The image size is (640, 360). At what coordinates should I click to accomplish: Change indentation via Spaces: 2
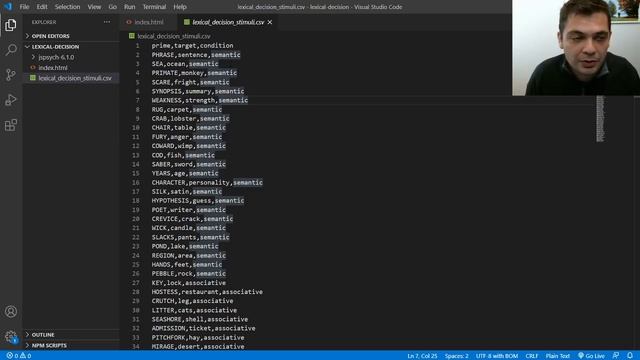(x=456, y=356)
